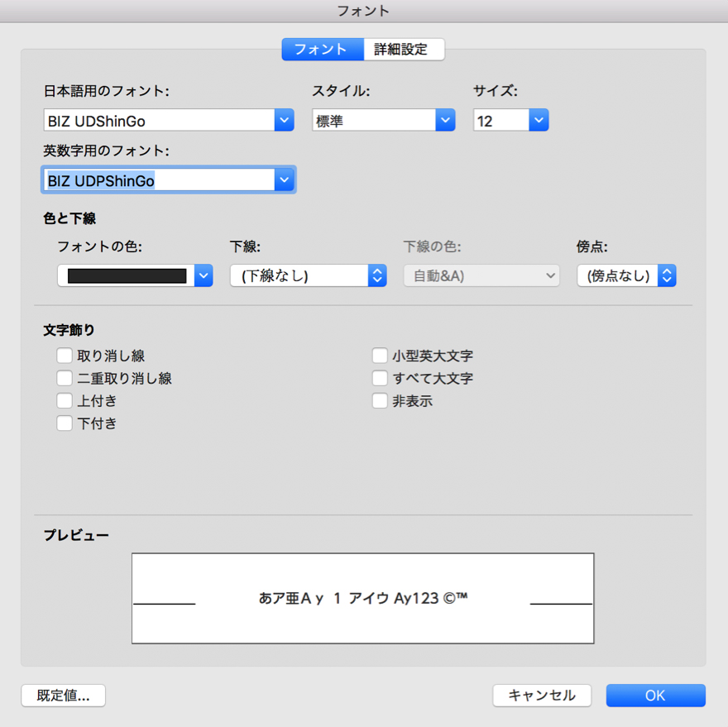Enable the 二重取り消し線 checkbox
The height and width of the screenshot is (727, 728).
point(65,378)
